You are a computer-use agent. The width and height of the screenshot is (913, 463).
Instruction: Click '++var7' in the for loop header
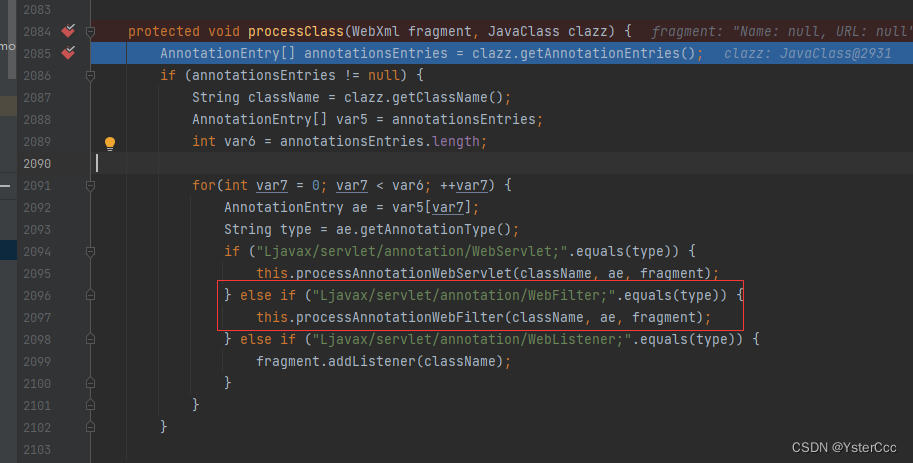coord(464,185)
